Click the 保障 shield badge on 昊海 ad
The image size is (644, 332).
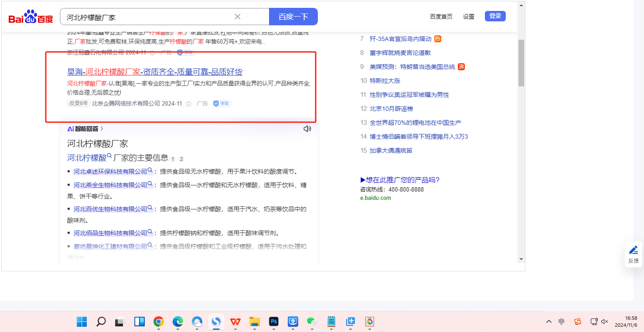222,104
